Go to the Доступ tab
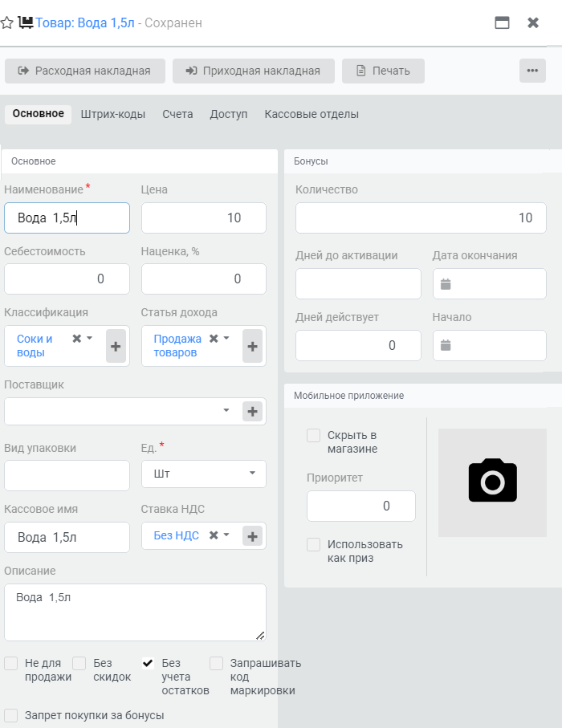562x728 pixels. point(229,114)
